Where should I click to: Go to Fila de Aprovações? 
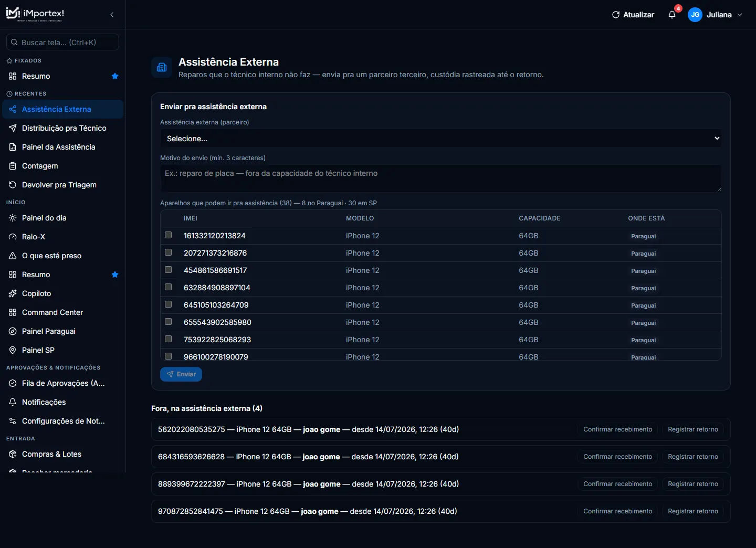[63, 383]
